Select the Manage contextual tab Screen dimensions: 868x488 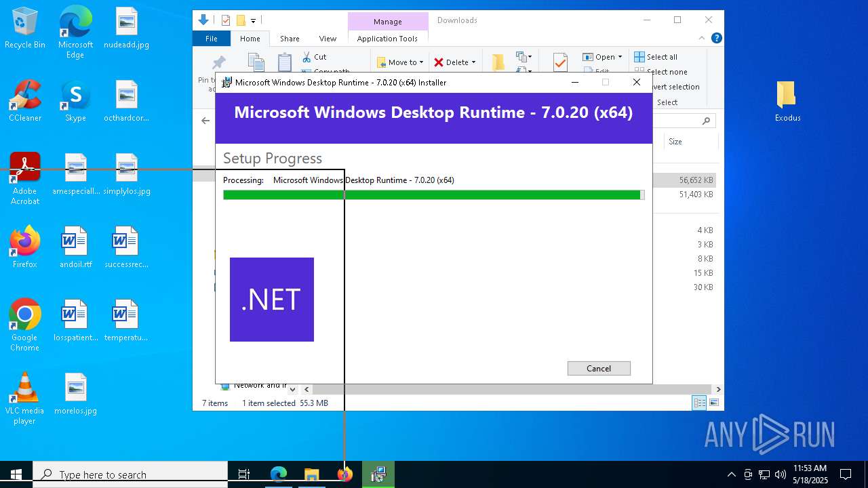click(x=388, y=22)
